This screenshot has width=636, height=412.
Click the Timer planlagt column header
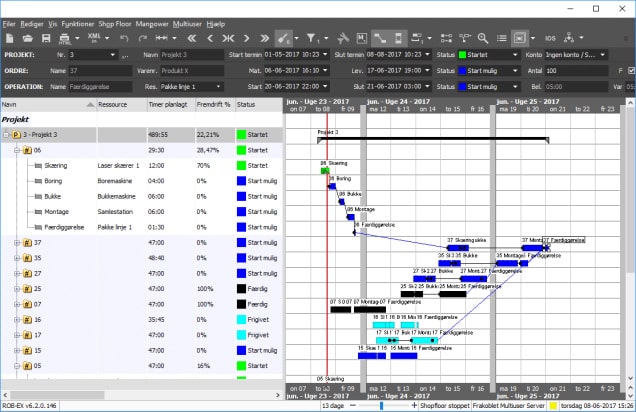click(171, 105)
